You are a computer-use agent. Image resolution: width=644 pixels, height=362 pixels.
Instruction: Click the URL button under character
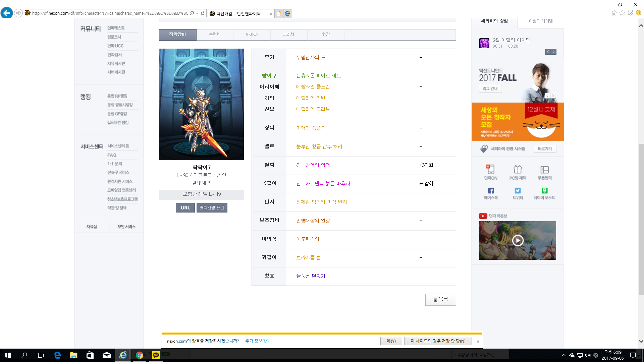pyautogui.click(x=185, y=208)
